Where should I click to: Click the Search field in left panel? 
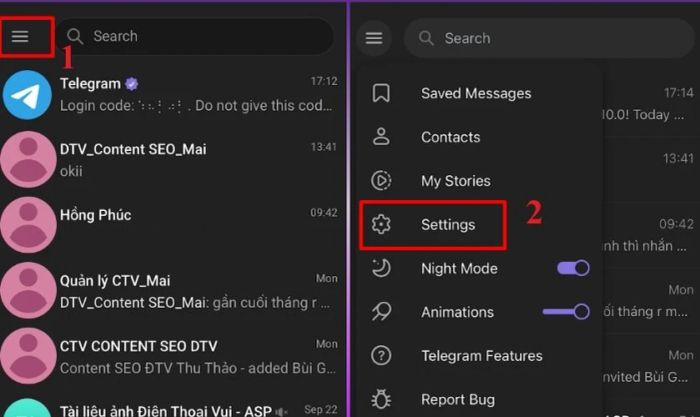(195, 36)
